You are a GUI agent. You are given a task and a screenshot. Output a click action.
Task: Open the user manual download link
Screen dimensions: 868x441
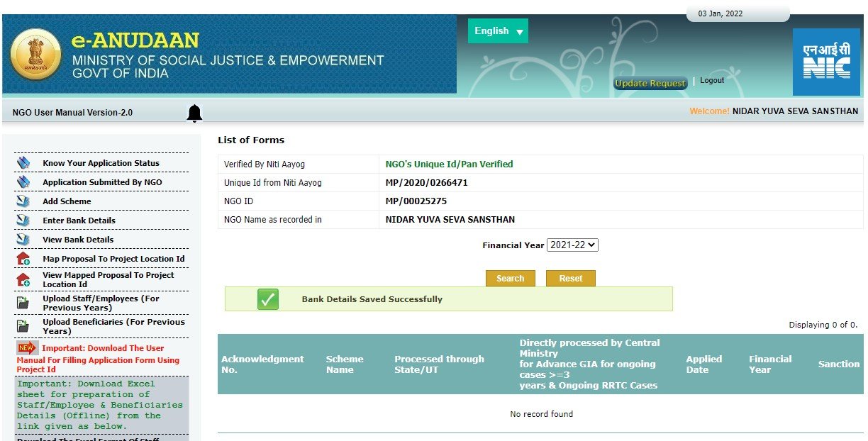point(98,359)
